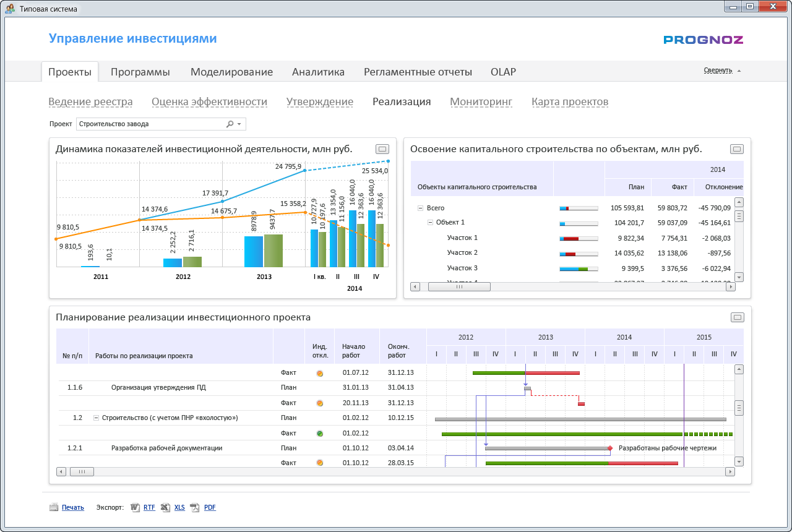The height and width of the screenshot is (532, 792).
Task: Click scroll right arrow of Gantt panel
Action: [x=731, y=472]
